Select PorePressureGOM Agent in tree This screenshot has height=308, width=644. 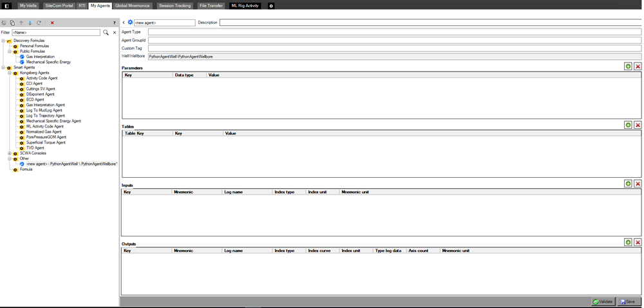tap(46, 137)
